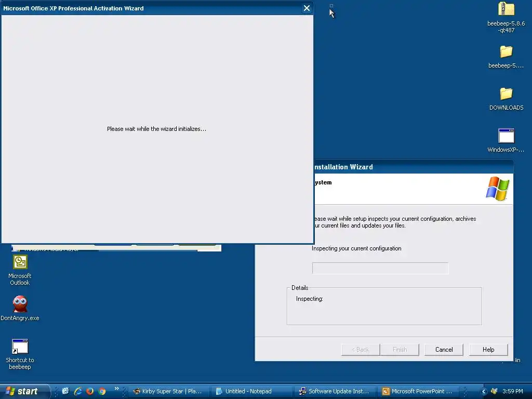Select the WindowsXP-... installer desktop icon
The image size is (532, 399).
coord(506,140)
